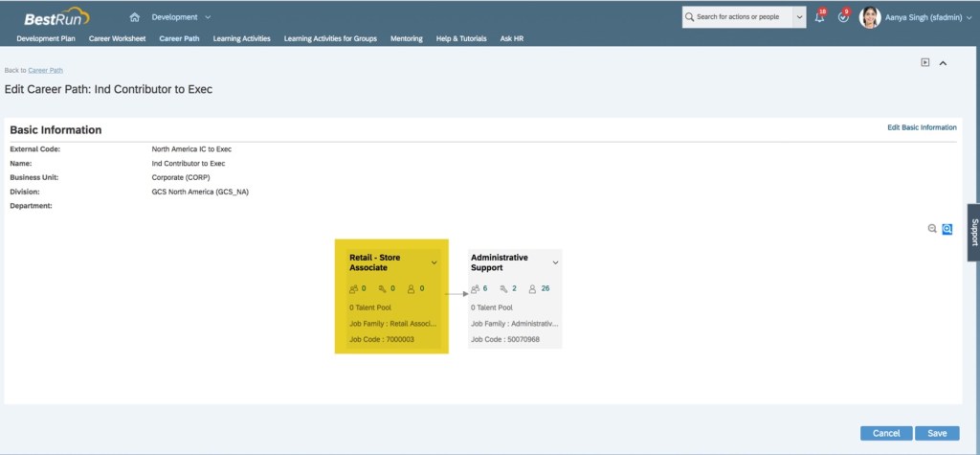Screen dimensions: 980x455
Task: Expand the Administrative Support card menu
Action: 555,262
